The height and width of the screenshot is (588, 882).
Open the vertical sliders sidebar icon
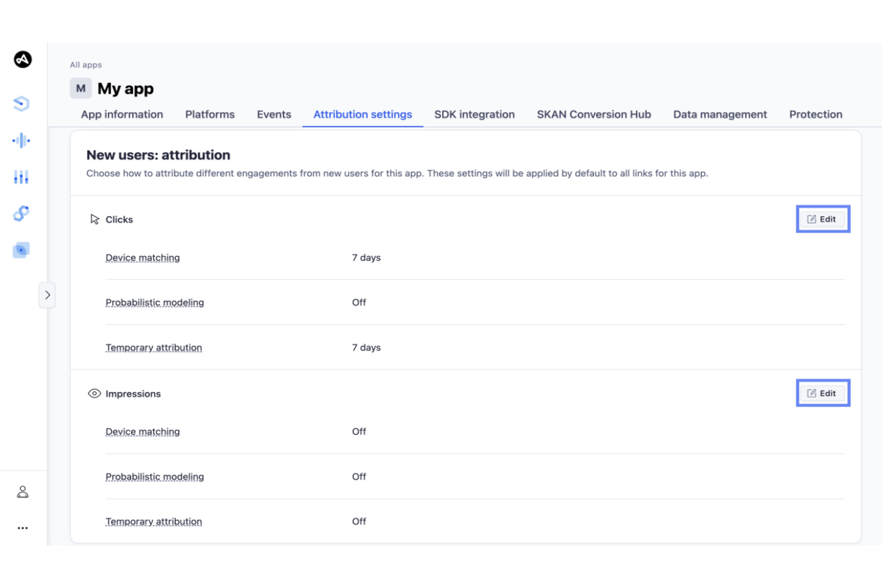[x=21, y=177]
